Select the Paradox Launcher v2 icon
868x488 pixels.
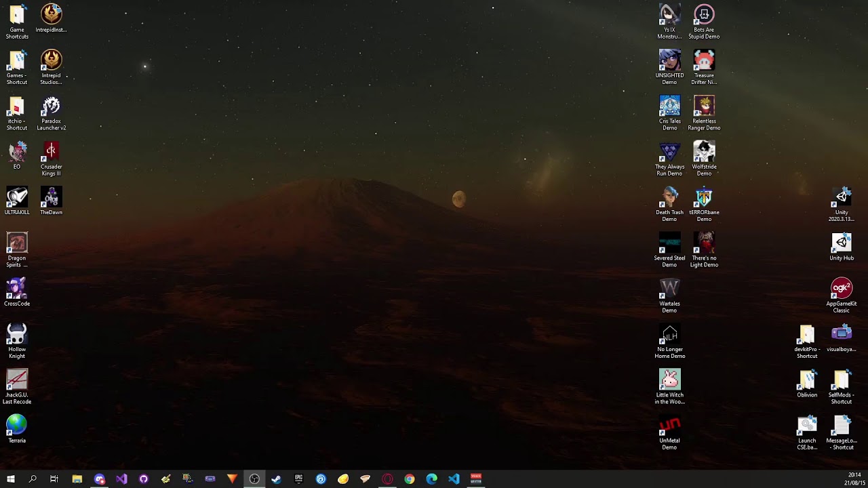coord(52,113)
